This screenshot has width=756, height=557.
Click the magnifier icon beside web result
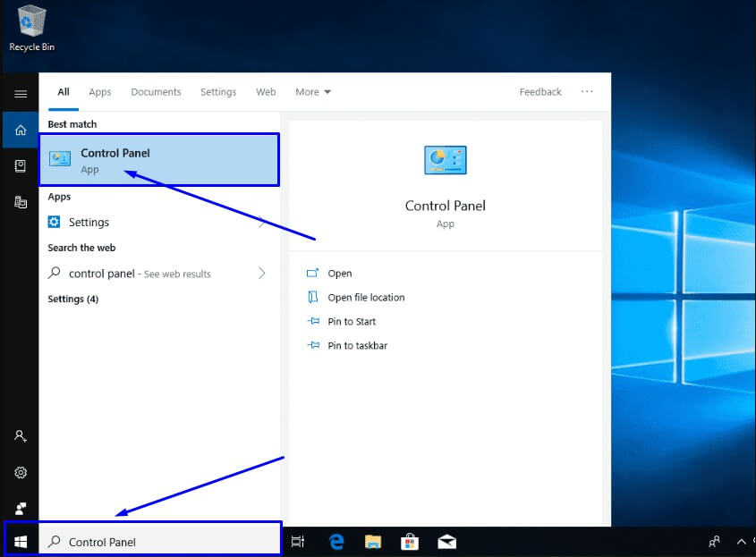[54, 273]
